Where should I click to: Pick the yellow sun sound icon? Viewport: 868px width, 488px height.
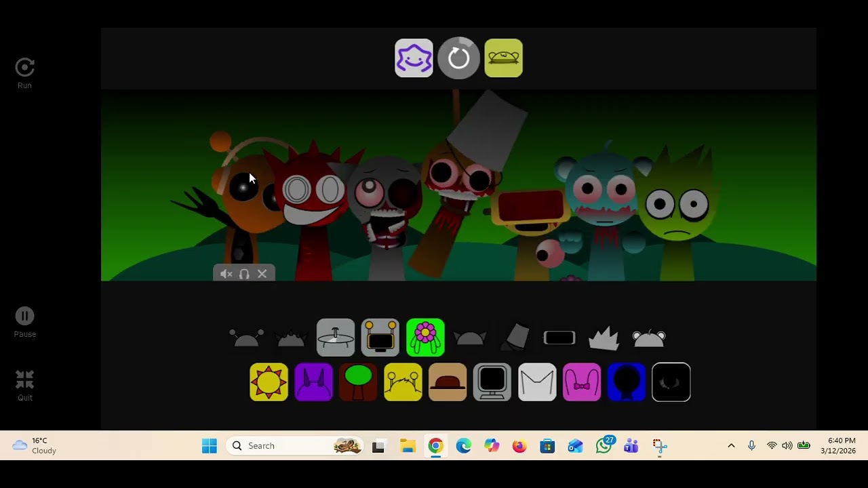coord(269,382)
